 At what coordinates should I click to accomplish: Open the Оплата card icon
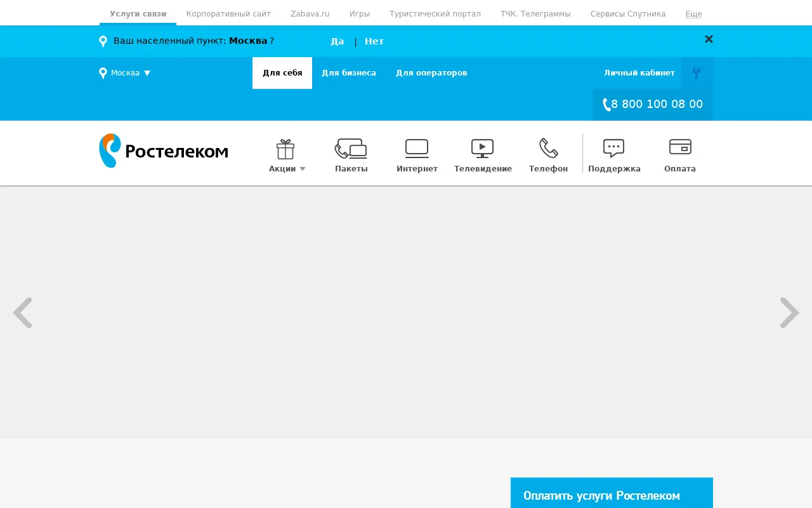[680, 147]
